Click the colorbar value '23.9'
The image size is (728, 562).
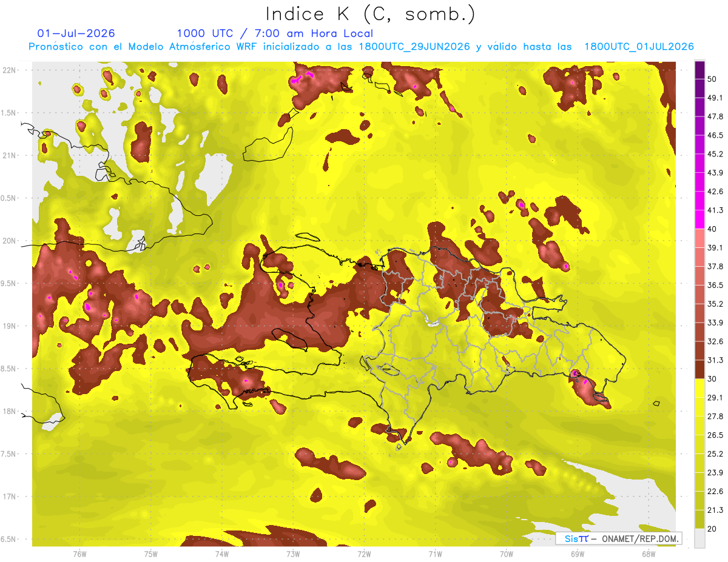(715, 472)
